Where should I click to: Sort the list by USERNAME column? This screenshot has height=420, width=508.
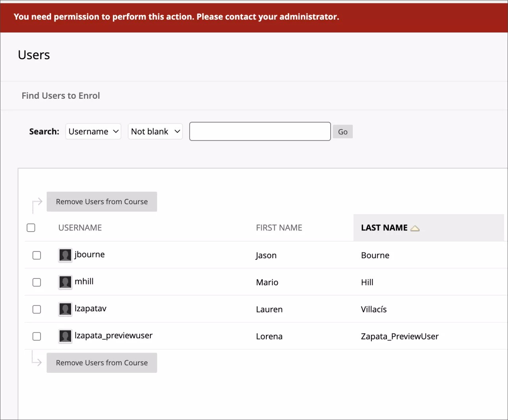80,228
